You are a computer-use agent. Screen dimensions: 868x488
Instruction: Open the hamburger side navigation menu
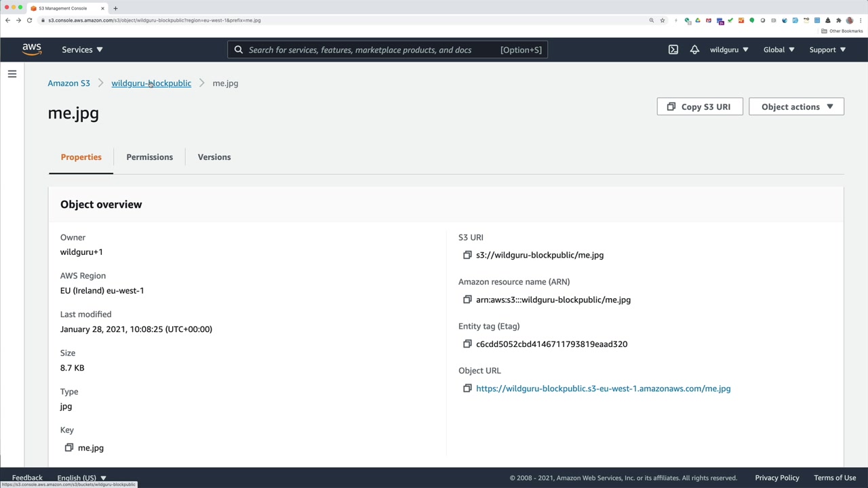click(x=12, y=74)
